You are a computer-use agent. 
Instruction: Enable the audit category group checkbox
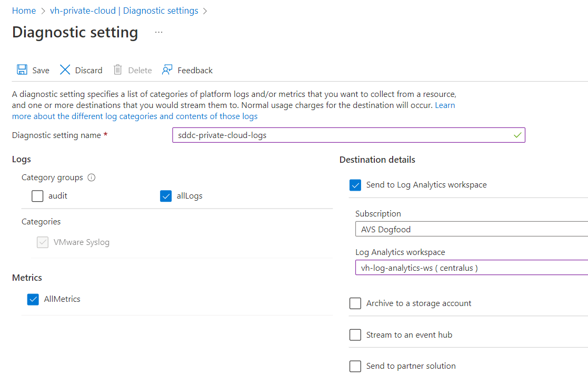pyautogui.click(x=37, y=196)
